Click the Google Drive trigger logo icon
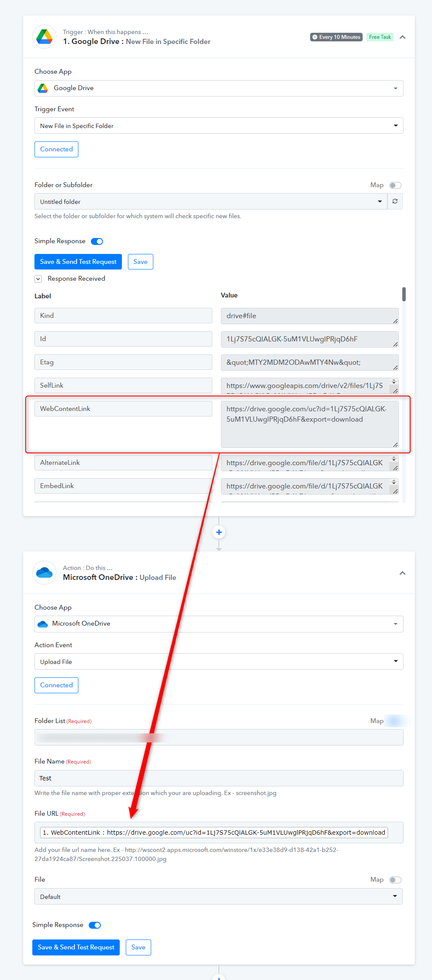The image size is (432, 980). pyautogui.click(x=44, y=37)
